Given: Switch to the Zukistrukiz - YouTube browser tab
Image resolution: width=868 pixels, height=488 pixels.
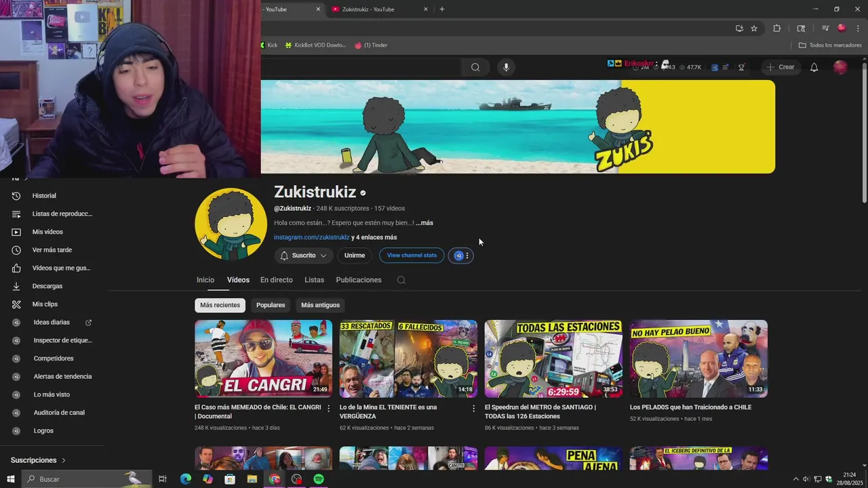Looking at the screenshot, I should click(x=380, y=9).
